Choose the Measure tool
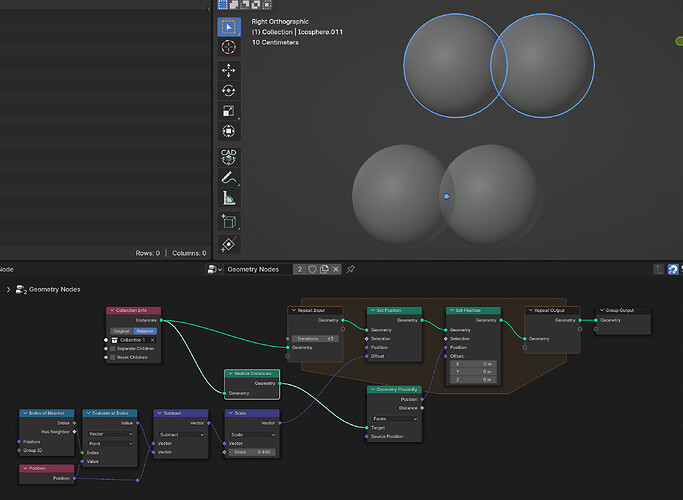 coord(229,198)
